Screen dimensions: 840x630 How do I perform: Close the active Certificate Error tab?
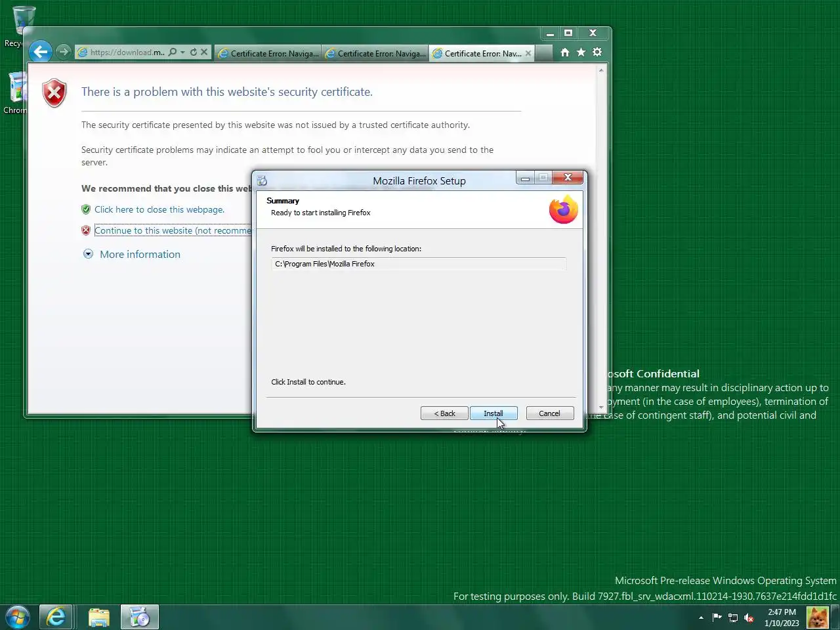coord(528,53)
